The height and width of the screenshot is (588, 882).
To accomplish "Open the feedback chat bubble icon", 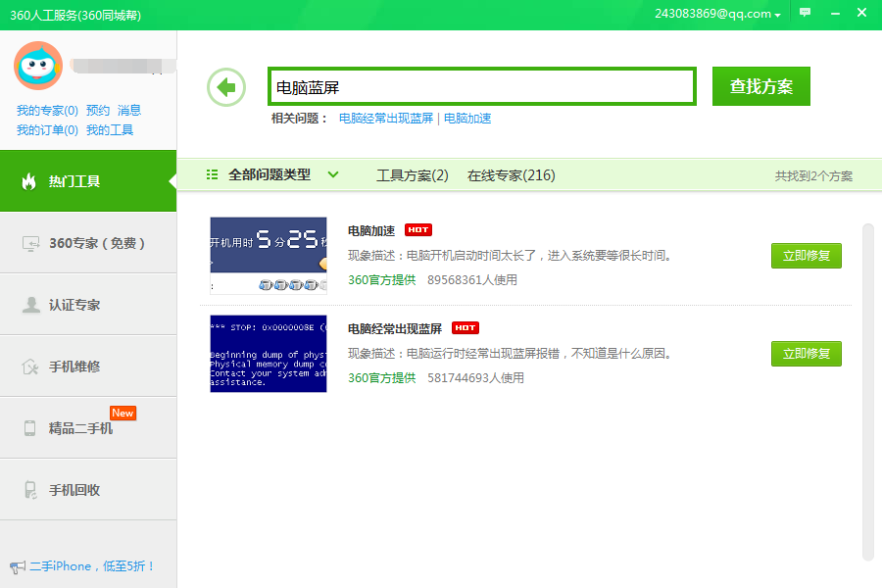I will (x=806, y=13).
